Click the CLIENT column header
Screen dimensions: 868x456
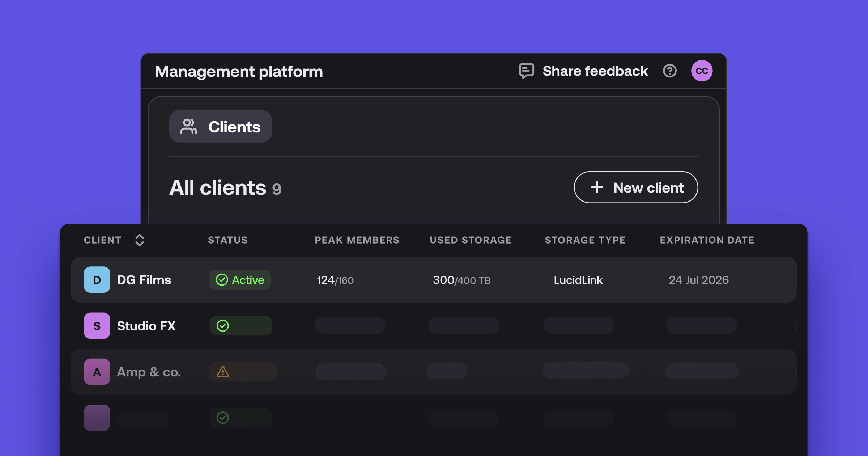102,240
